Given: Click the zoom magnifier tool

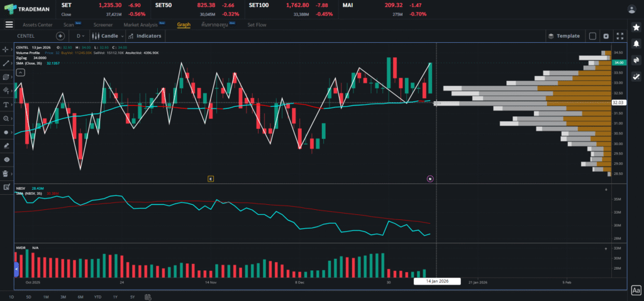Looking at the screenshot, I should pyautogui.click(x=6, y=118).
